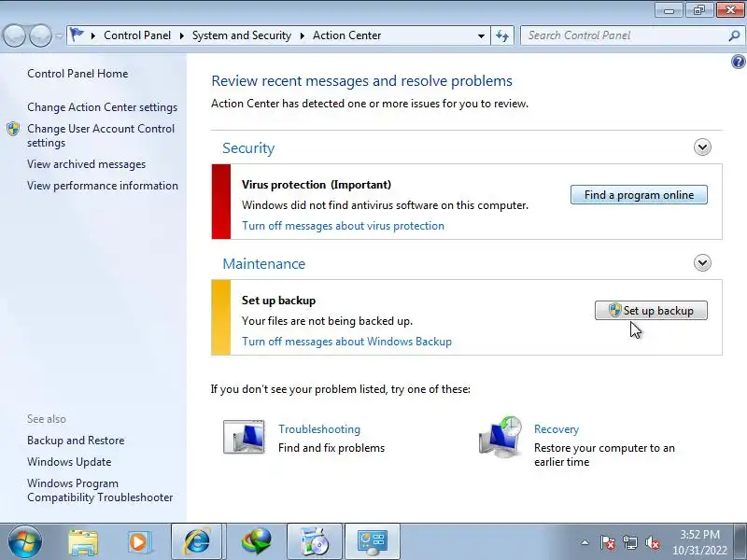Click the Forward navigation arrow button
This screenshot has width=747, height=560.
(x=40, y=35)
